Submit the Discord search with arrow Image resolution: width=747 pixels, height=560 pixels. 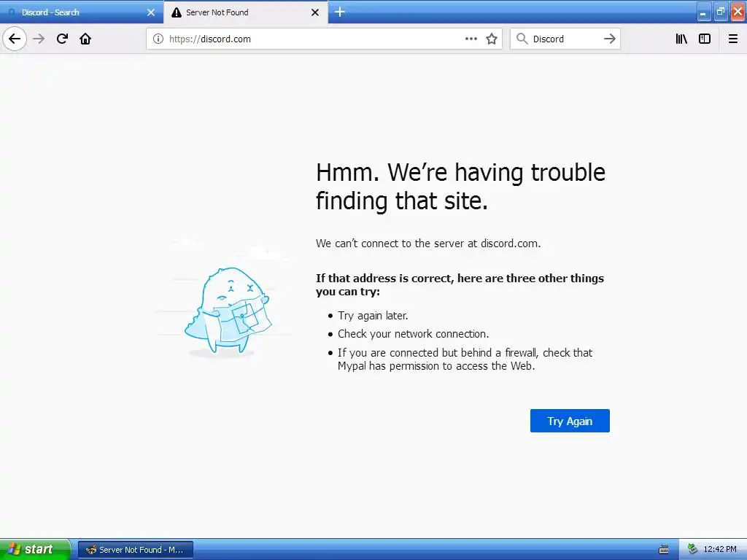point(609,39)
